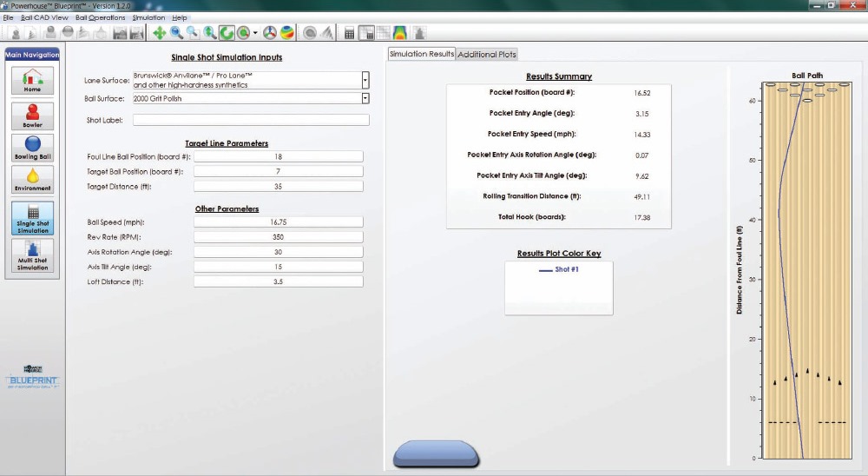Open the Simulation menu
The width and height of the screenshot is (868, 476).
(148, 17)
